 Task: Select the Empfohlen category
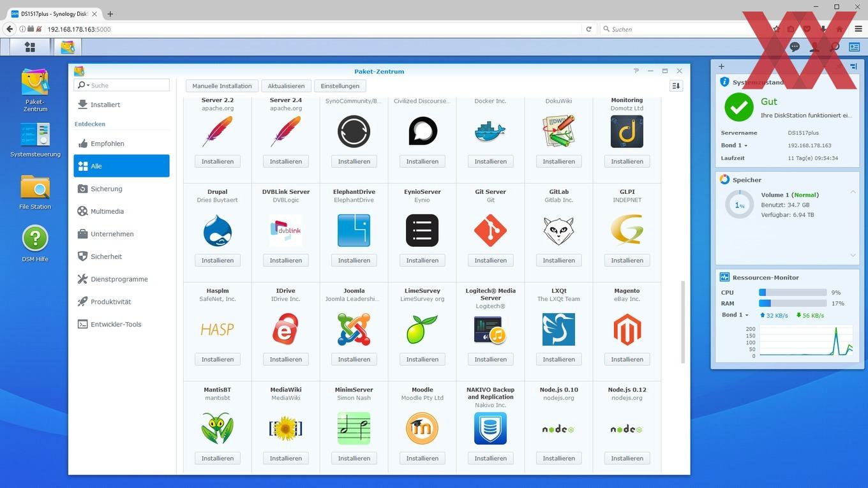coord(122,144)
